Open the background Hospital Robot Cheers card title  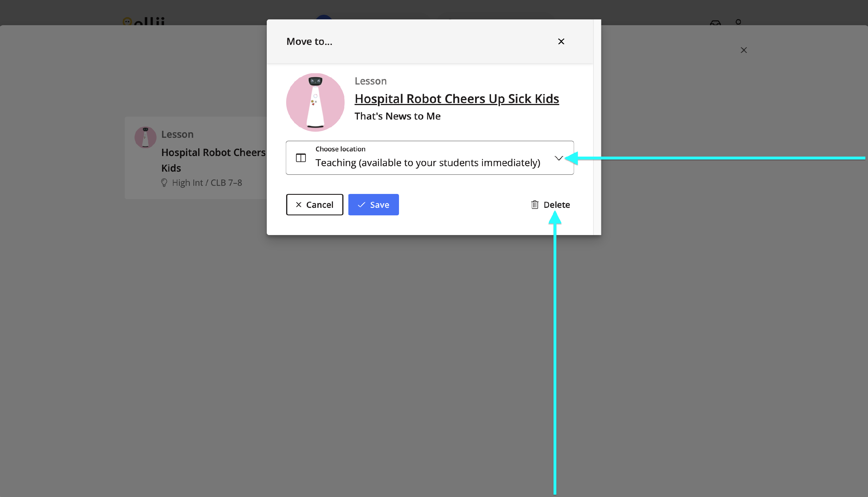tap(213, 153)
